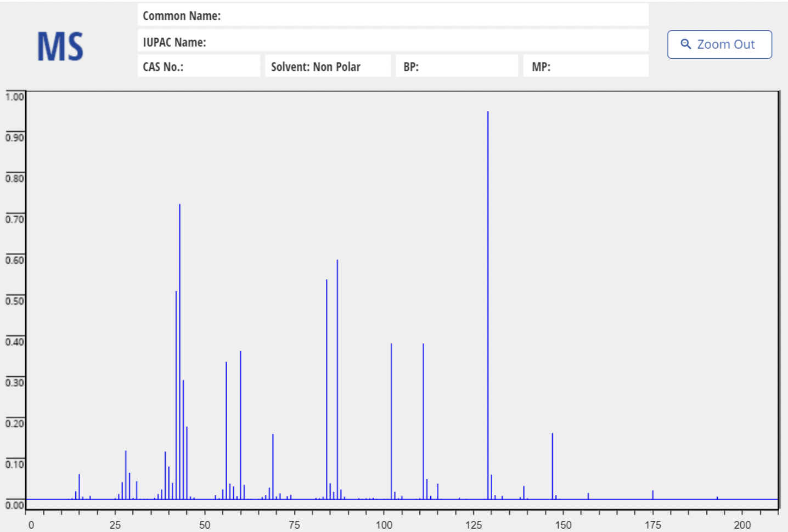Click the x-axis label 25
This screenshot has width=788, height=532.
pyautogui.click(x=115, y=525)
